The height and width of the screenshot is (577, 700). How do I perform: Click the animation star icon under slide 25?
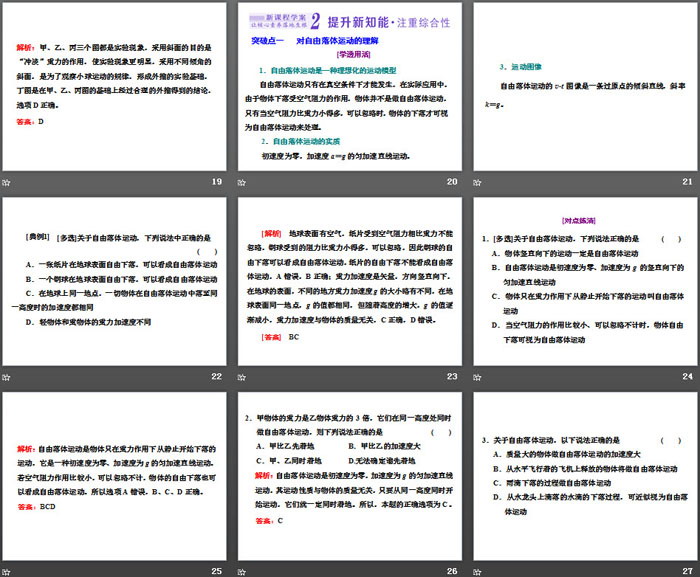pyautogui.click(x=7, y=570)
